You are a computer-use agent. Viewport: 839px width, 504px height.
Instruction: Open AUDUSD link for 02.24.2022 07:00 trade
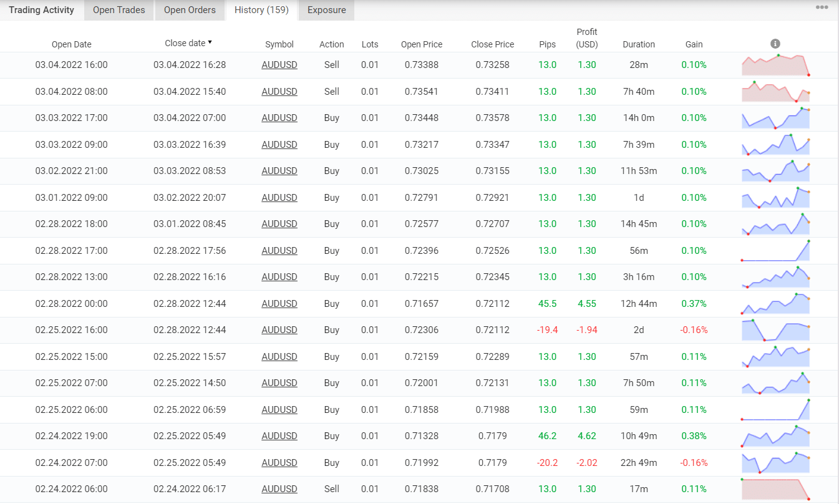point(279,463)
